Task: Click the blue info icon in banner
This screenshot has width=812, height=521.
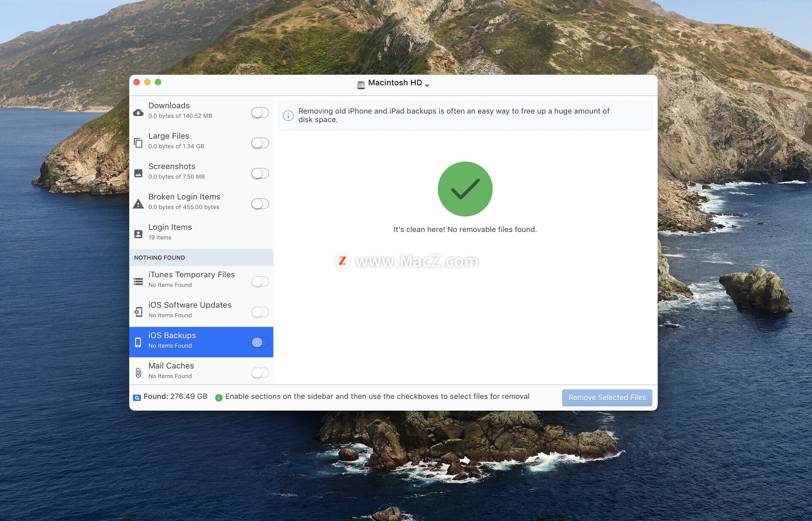Action: tap(288, 115)
